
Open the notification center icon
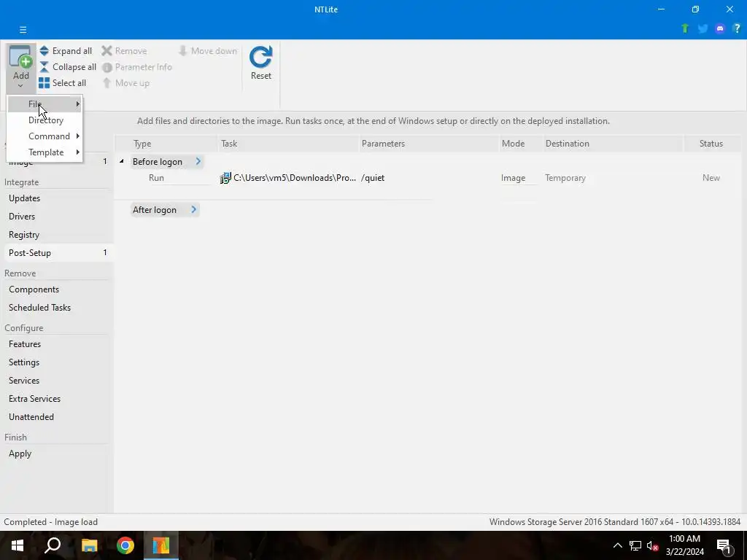pyautogui.click(x=724, y=545)
